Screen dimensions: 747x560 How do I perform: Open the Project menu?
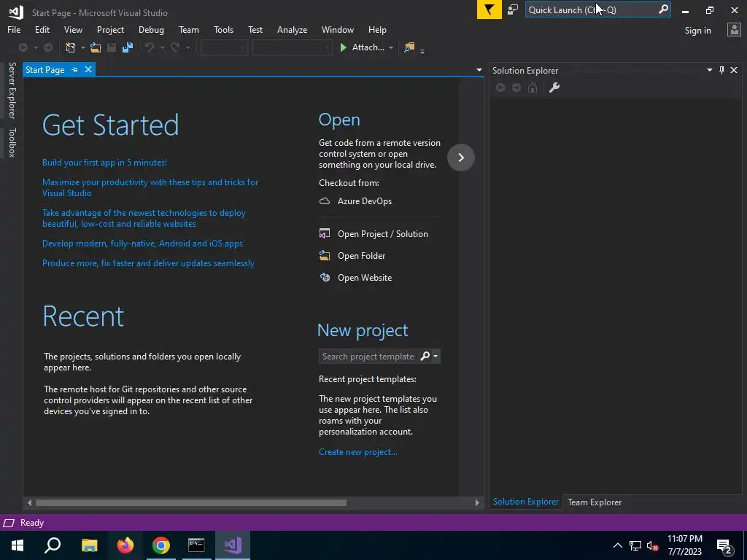click(x=110, y=30)
